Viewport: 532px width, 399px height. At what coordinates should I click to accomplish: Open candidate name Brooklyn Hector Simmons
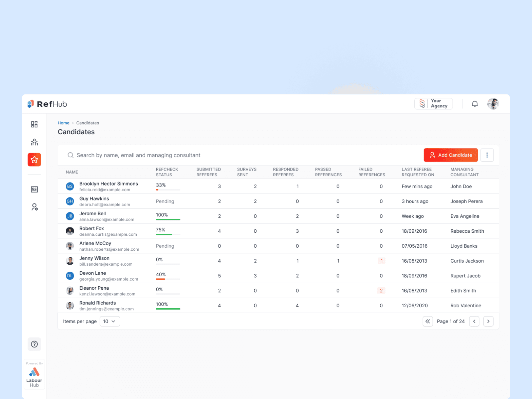[109, 184]
